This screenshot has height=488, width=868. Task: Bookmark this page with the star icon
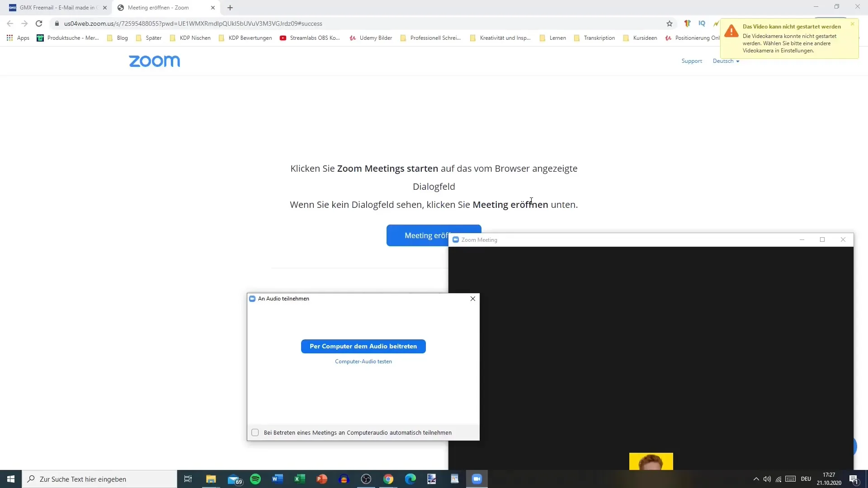pyautogui.click(x=670, y=23)
